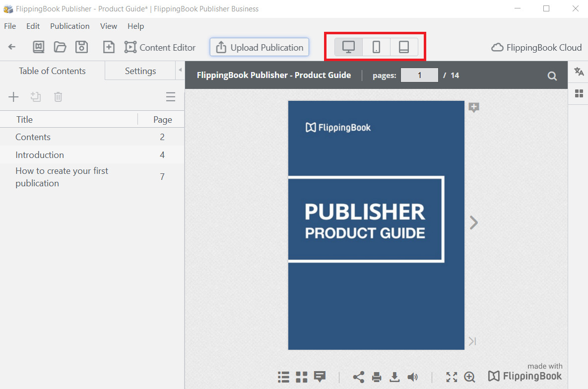Viewport: 588px width, 389px height.
Task: Click the search magnifier in the viewer
Action: click(x=552, y=76)
